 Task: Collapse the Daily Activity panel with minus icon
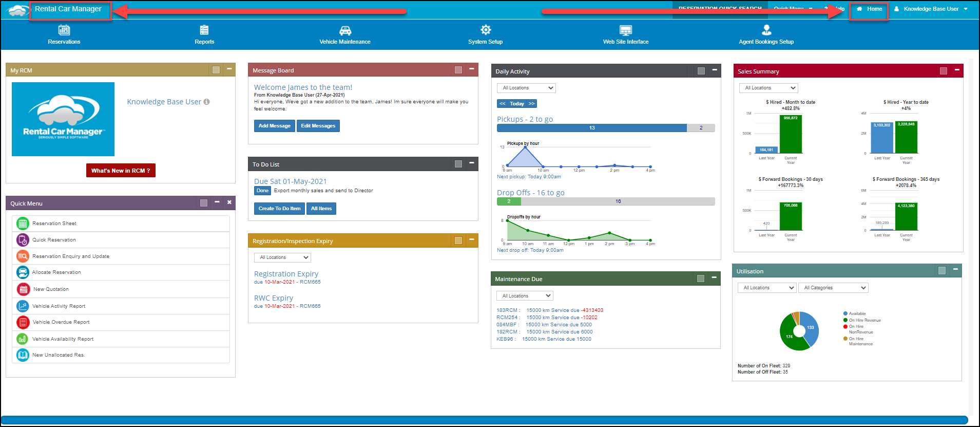pyautogui.click(x=715, y=70)
